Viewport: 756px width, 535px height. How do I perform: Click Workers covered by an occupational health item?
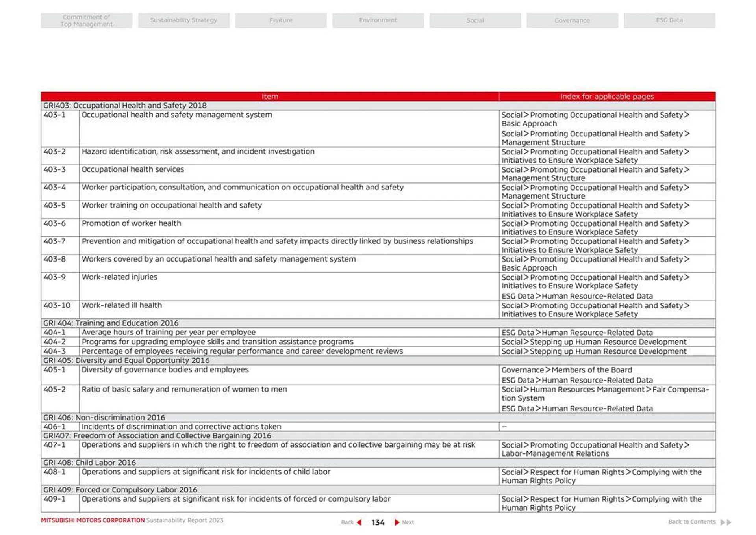point(219,259)
